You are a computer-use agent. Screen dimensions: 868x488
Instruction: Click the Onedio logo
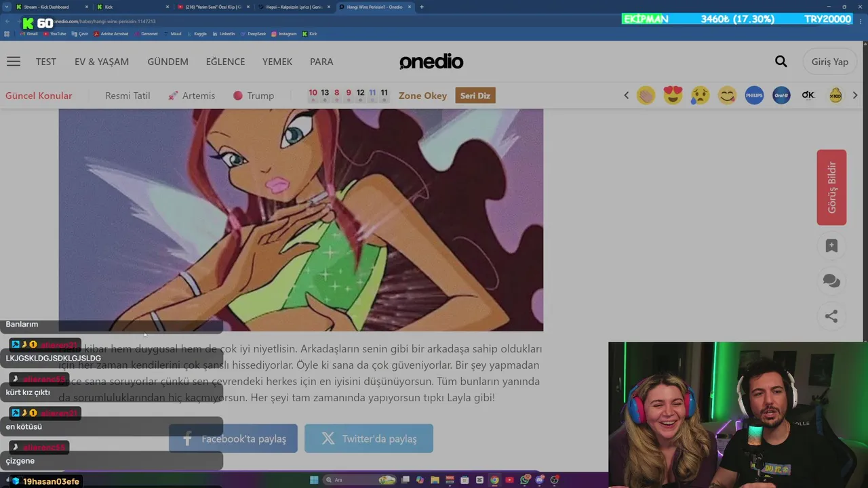click(431, 62)
